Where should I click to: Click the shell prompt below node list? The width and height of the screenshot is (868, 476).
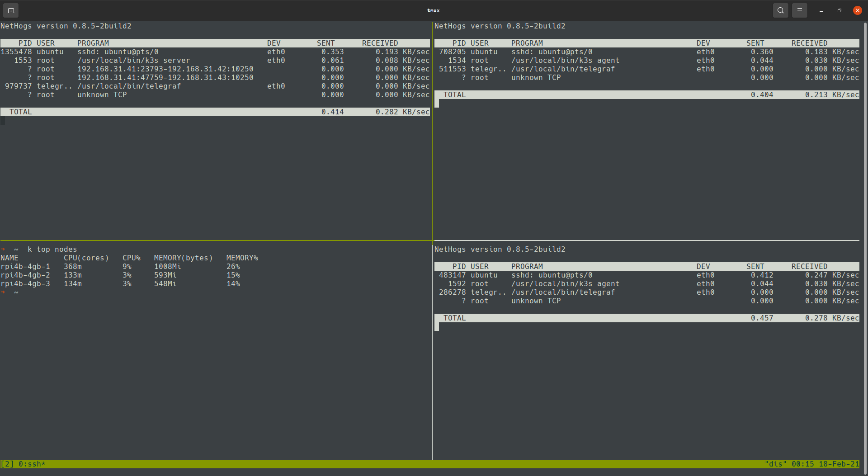pyautogui.click(x=16, y=292)
